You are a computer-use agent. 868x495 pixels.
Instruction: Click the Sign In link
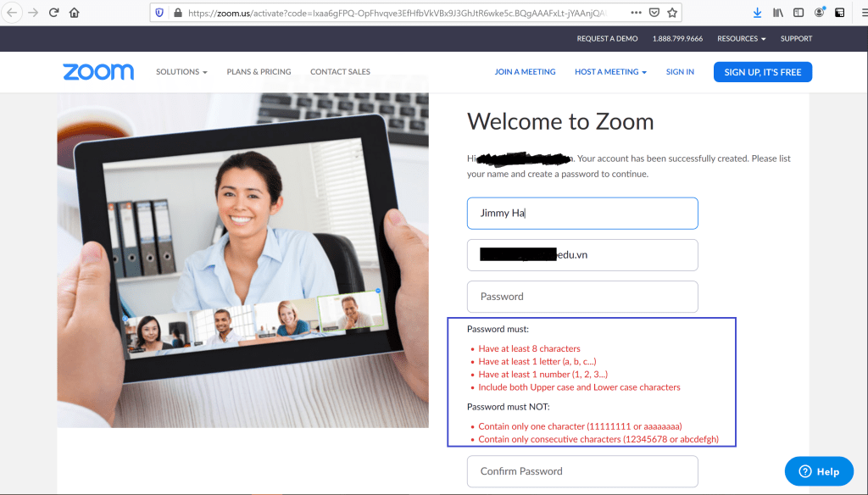680,72
